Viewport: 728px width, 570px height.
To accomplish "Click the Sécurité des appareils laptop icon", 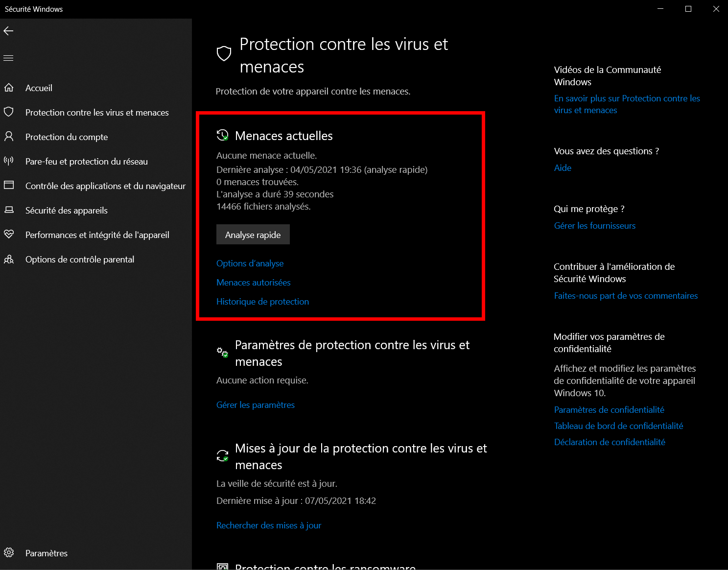I will click(9, 210).
